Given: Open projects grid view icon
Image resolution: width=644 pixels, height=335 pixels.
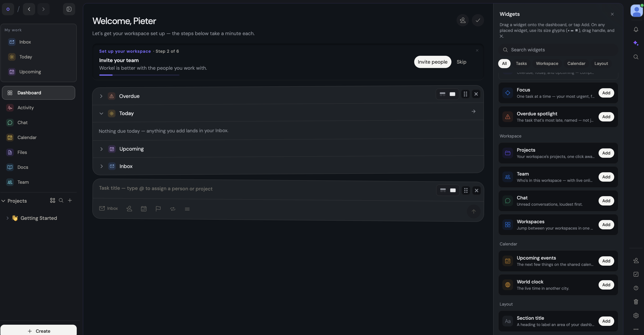Looking at the screenshot, I should pyautogui.click(x=52, y=200).
